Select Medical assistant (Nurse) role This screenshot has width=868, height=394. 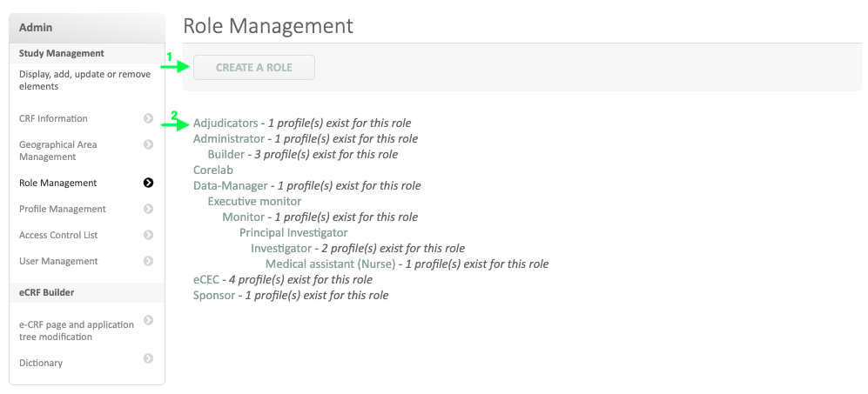(330, 264)
